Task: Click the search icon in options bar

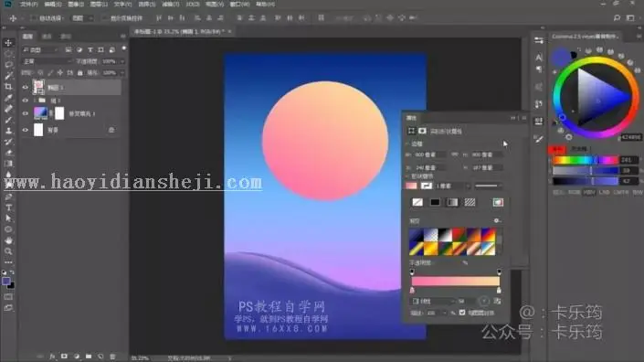Action: pyautogui.click(x=617, y=17)
